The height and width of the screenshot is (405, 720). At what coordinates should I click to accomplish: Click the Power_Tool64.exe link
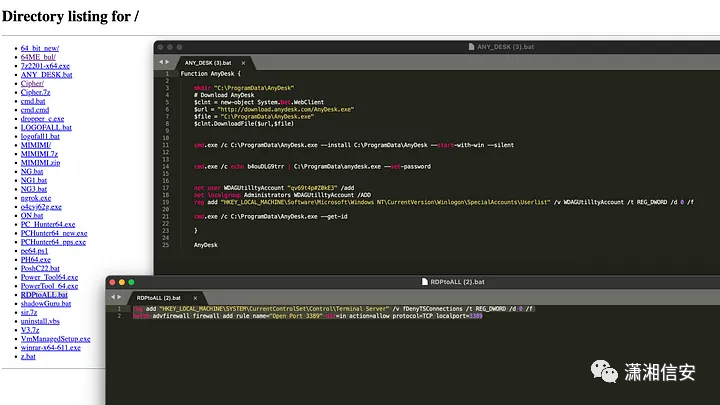point(49,277)
